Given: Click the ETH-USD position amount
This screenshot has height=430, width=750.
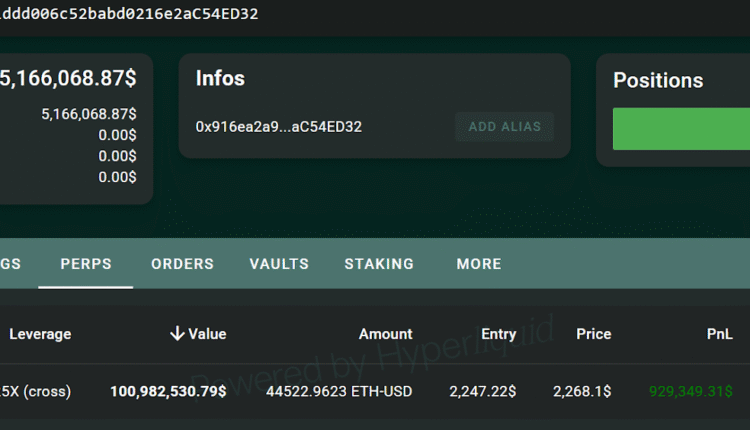Looking at the screenshot, I should pyautogui.click(x=338, y=392).
